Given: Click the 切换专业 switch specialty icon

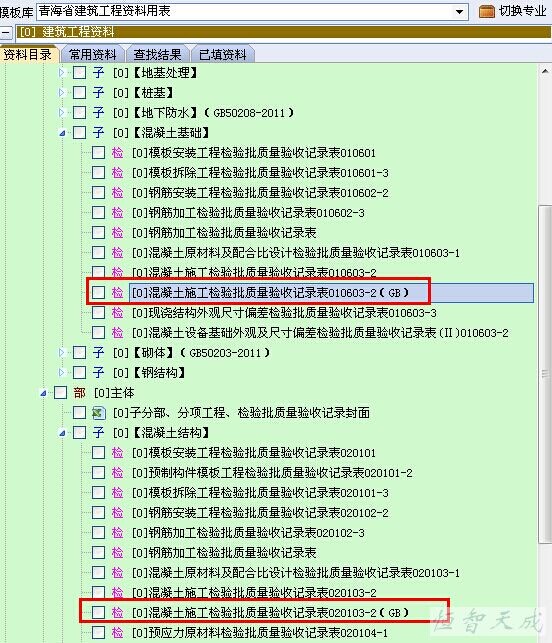Looking at the screenshot, I should [x=486, y=11].
